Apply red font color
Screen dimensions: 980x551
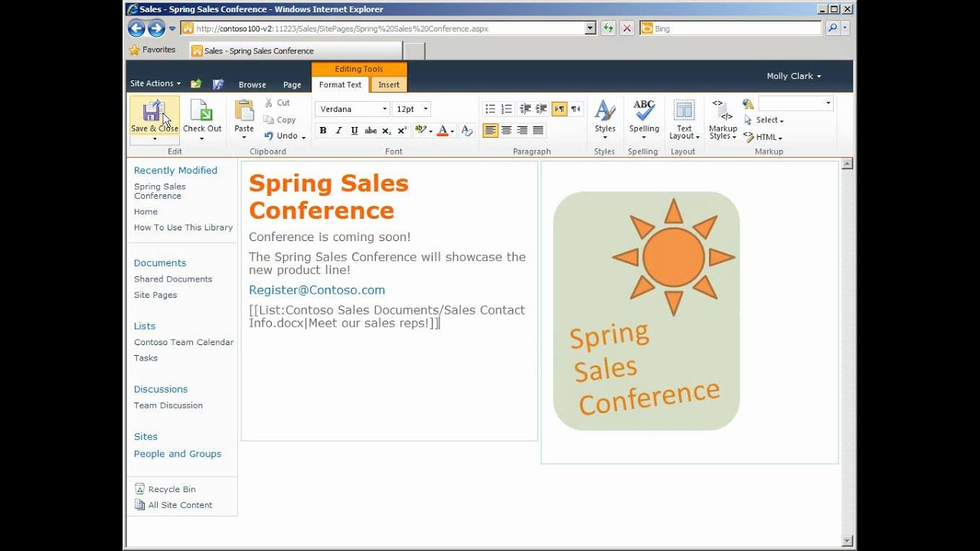443,131
